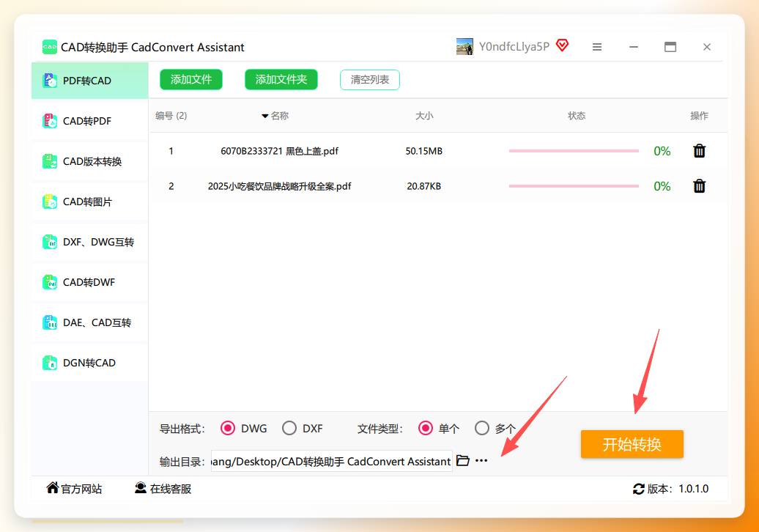Switch to CAD版本转换 tab
Image resolution: width=759 pixels, height=532 pixels.
tap(89, 161)
